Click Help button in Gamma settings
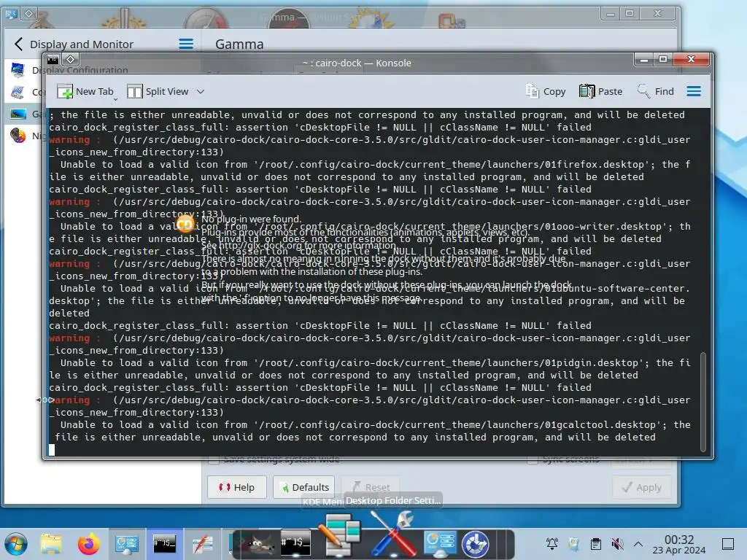The width and height of the screenshot is (747, 560). point(237,487)
